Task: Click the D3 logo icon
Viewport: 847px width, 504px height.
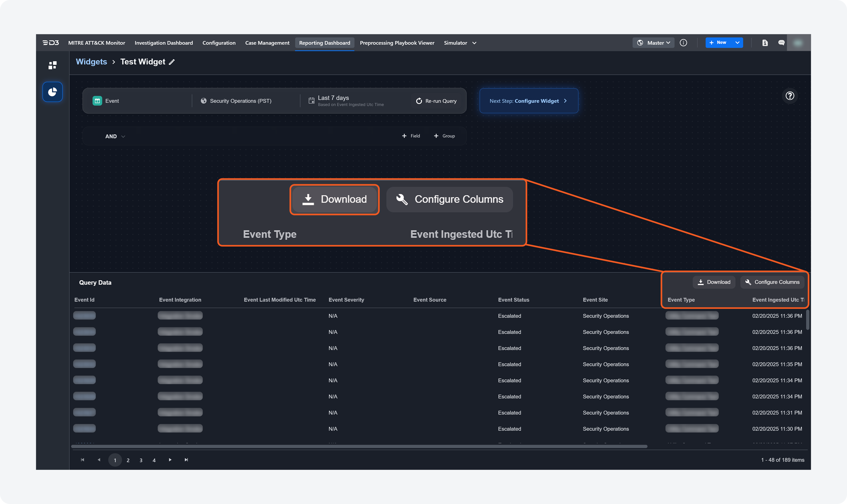Action: [x=51, y=43]
